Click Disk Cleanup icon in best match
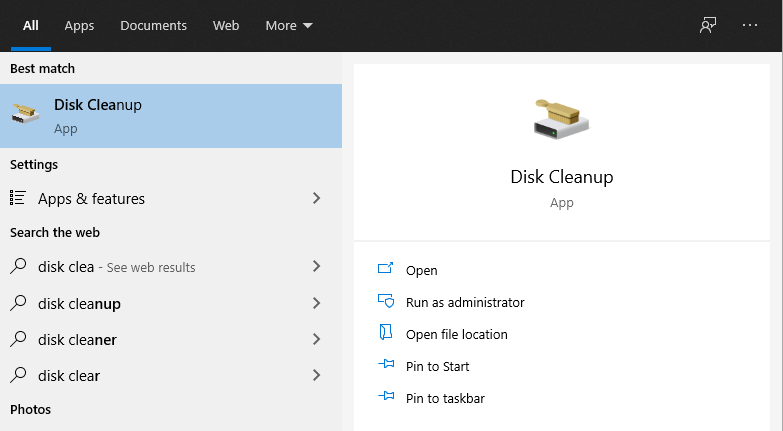 25,114
